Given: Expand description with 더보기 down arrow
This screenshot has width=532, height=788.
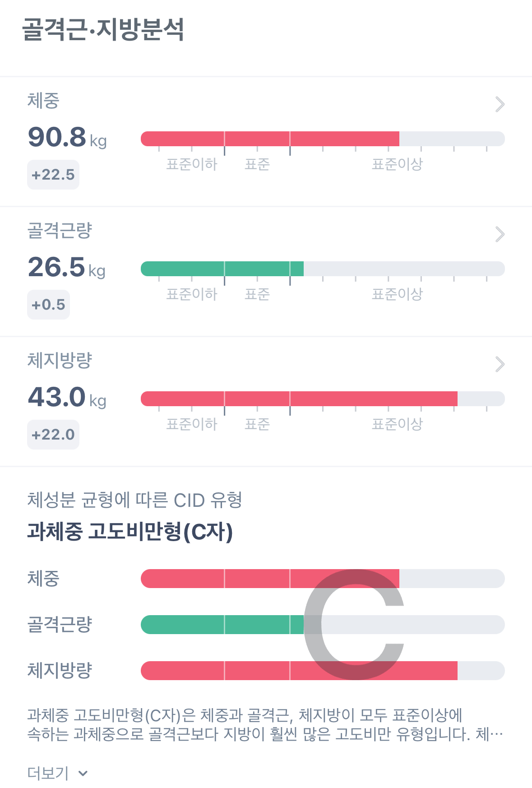Looking at the screenshot, I should (83, 773).
